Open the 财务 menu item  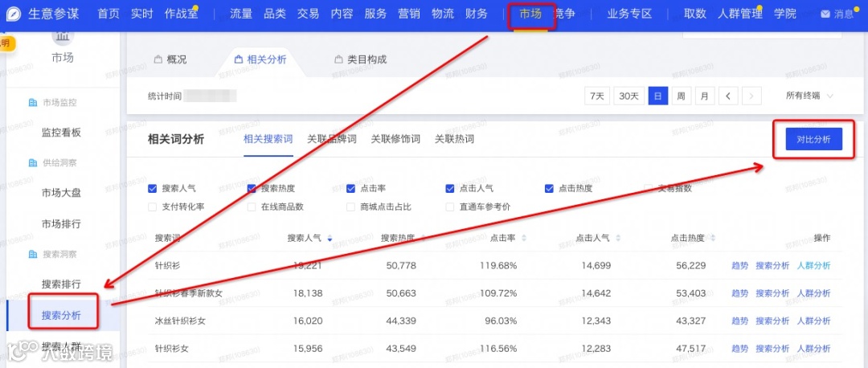pyautogui.click(x=476, y=14)
